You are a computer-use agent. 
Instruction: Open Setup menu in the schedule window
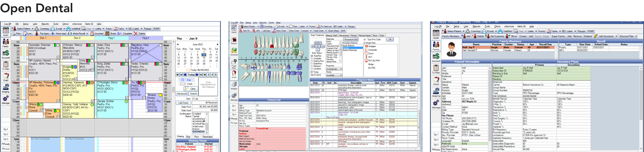click(x=26, y=24)
